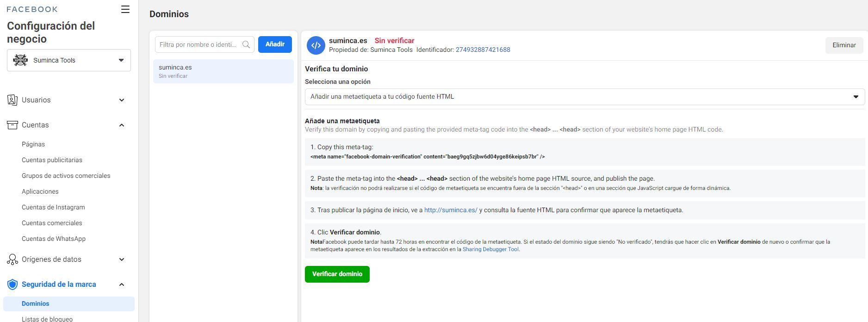Open Cuentas publicitarias
The width and height of the screenshot is (868, 322).
52,160
